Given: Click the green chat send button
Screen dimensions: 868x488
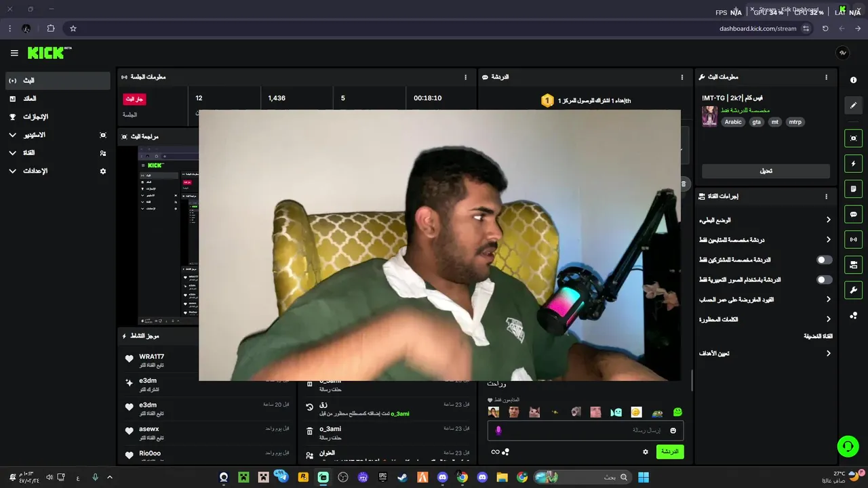Looking at the screenshot, I should [670, 451].
